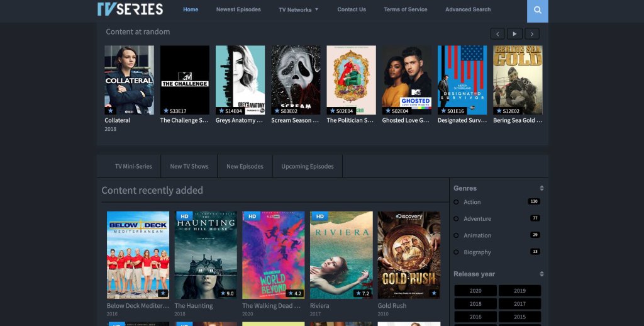Click the S02E04 badge on Ghosted poster

[397, 111]
